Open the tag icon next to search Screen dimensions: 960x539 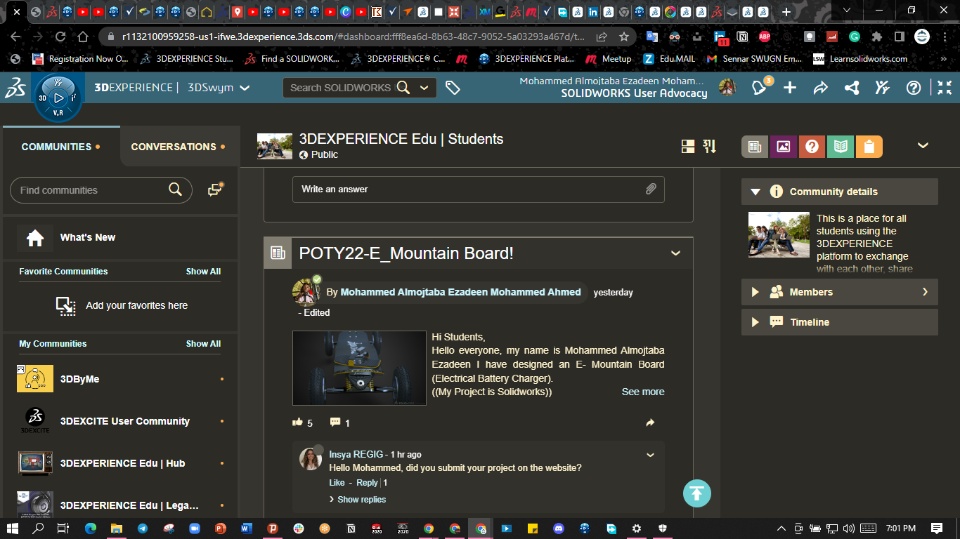tap(452, 88)
